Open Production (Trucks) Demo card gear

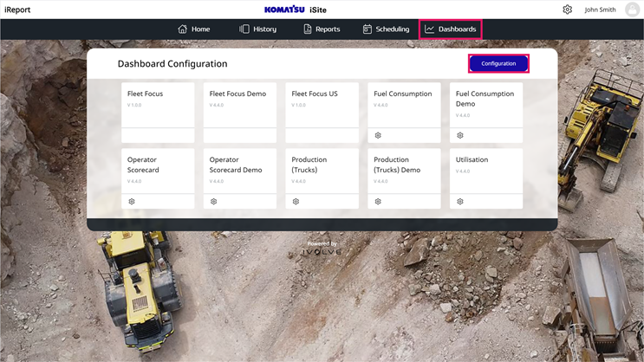click(378, 202)
